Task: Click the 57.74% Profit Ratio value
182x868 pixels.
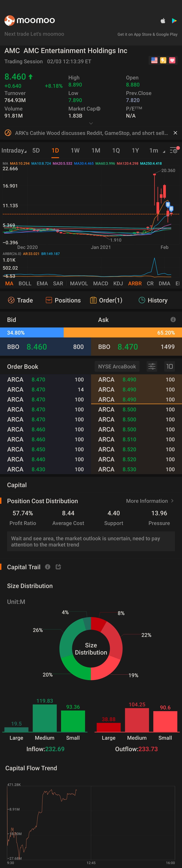Action: (x=23, y=513)
